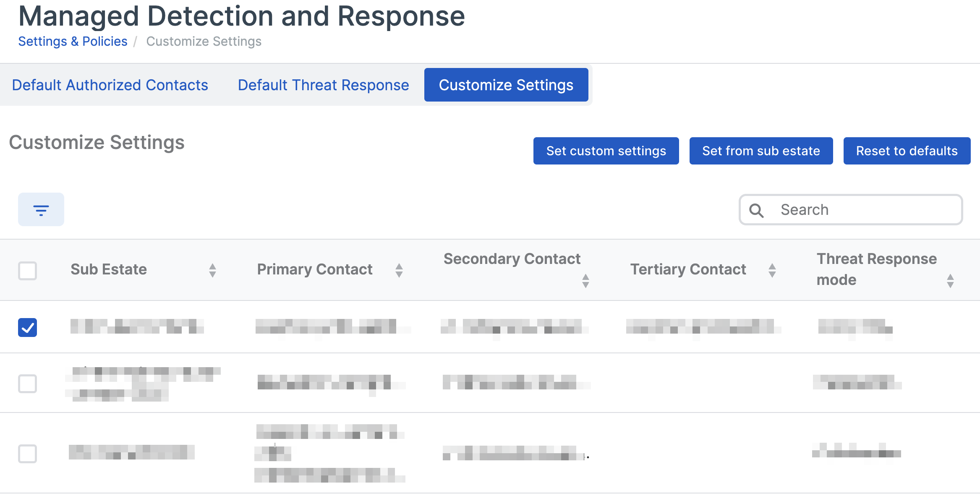This screenshot has width=980, height=496.
Task: Click Set from sub estate button
Action: pyautogui.click(x=760, y=151)
